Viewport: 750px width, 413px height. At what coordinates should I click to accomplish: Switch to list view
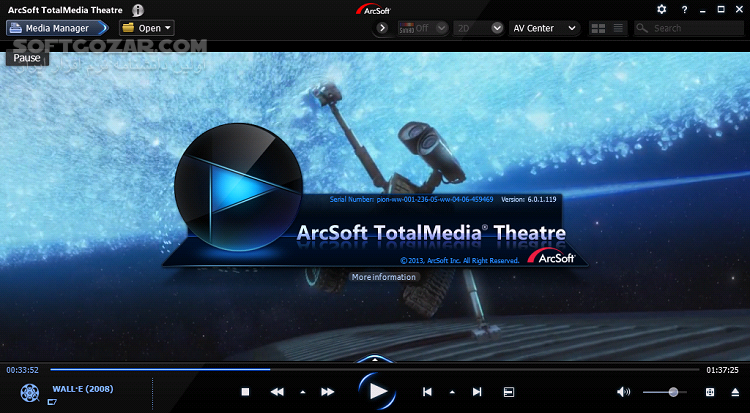618,28
